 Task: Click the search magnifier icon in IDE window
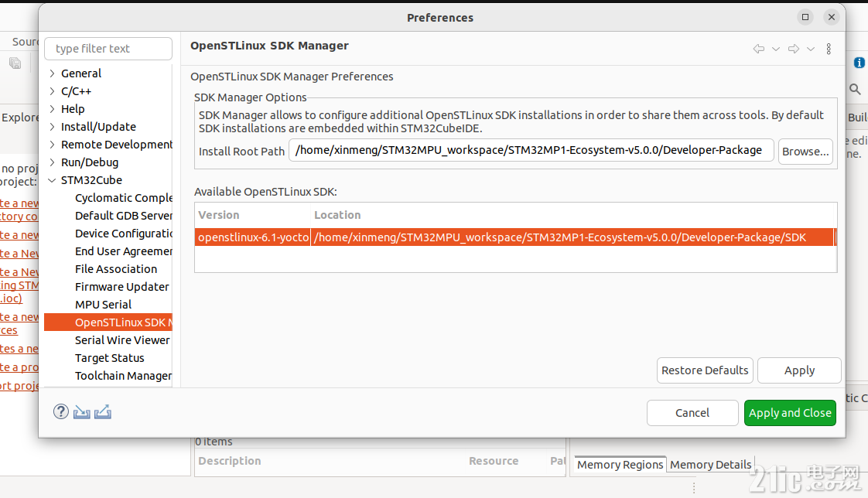point(856,89)
